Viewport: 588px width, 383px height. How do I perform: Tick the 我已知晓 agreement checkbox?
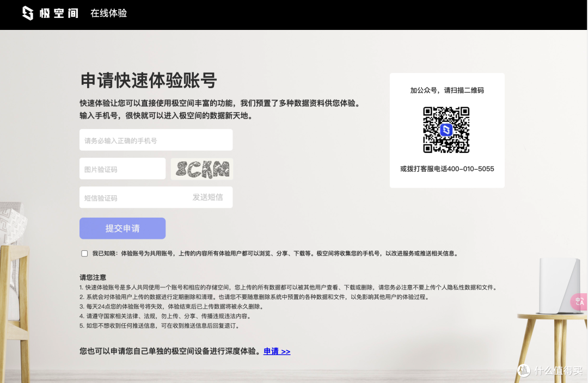click(84, 254)
